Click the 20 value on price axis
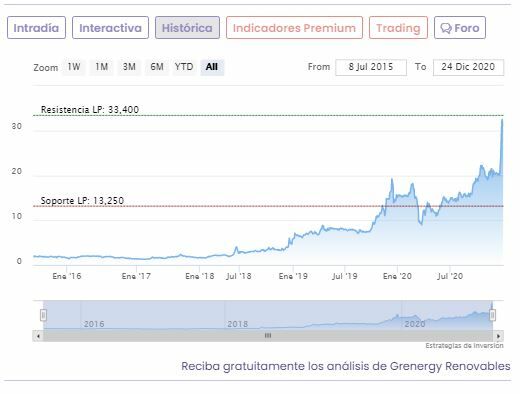Viewport: 520px width, 394px height. [17, 171]
